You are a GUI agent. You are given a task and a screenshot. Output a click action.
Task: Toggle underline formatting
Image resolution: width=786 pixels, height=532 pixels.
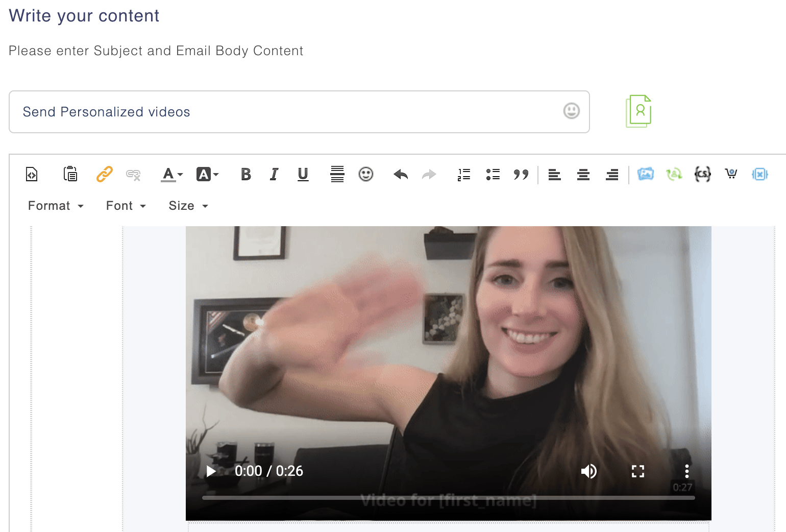coord(303,175)
